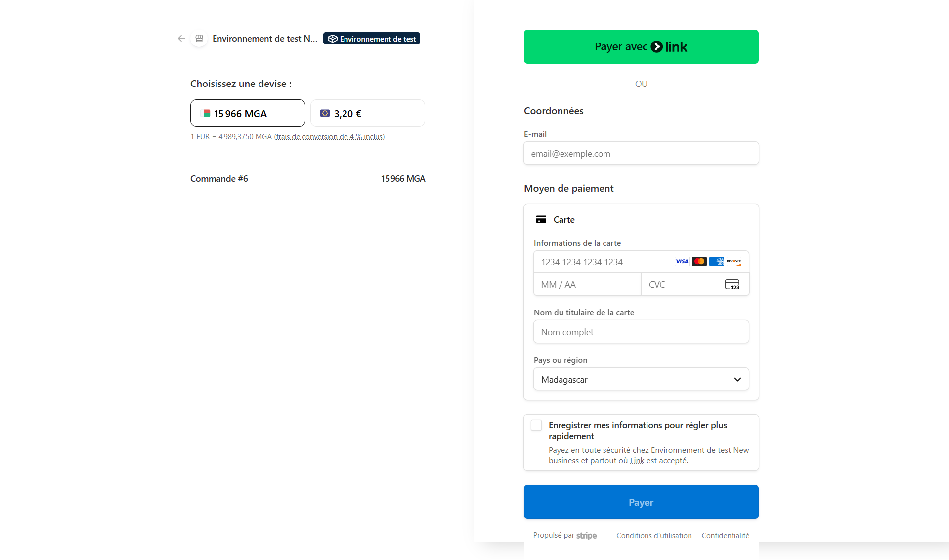Image resolution: width=949 pixels, height=560 pixels.
Task: Click the Carte credit card icon
Action: point(541,220)
